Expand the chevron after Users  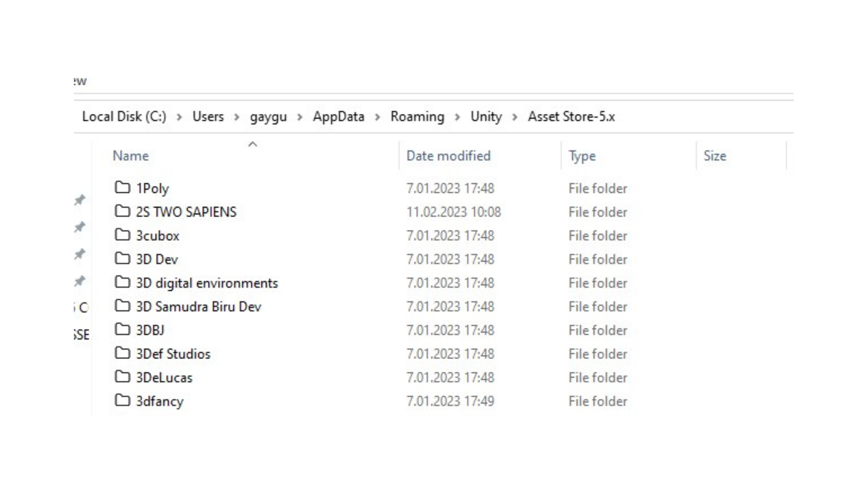coord(237,117)
